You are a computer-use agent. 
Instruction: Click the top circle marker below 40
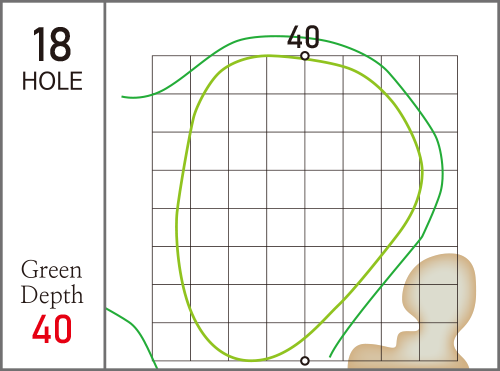(x=305, y=56)
